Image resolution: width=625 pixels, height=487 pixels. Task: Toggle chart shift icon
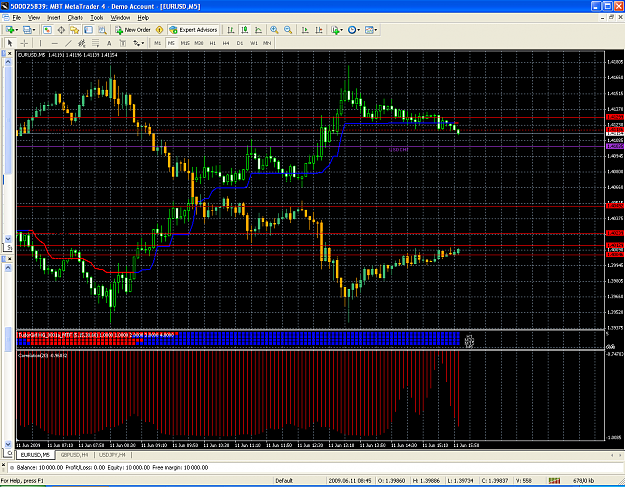(x=319, y=30)
